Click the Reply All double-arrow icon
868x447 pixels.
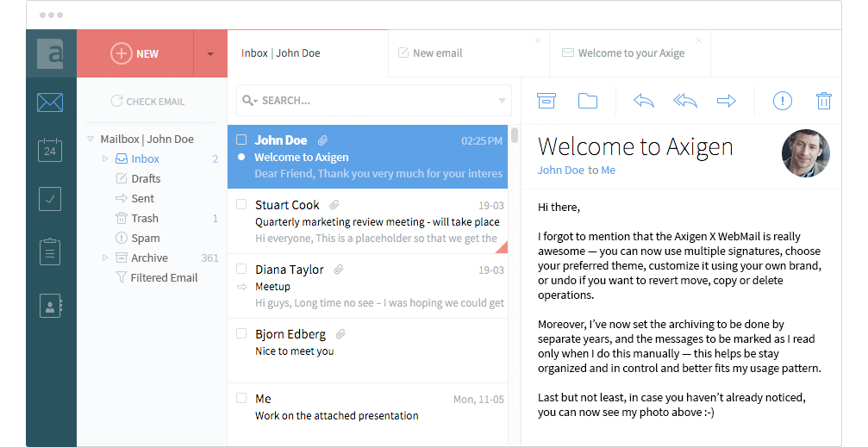tap(684, 101)
